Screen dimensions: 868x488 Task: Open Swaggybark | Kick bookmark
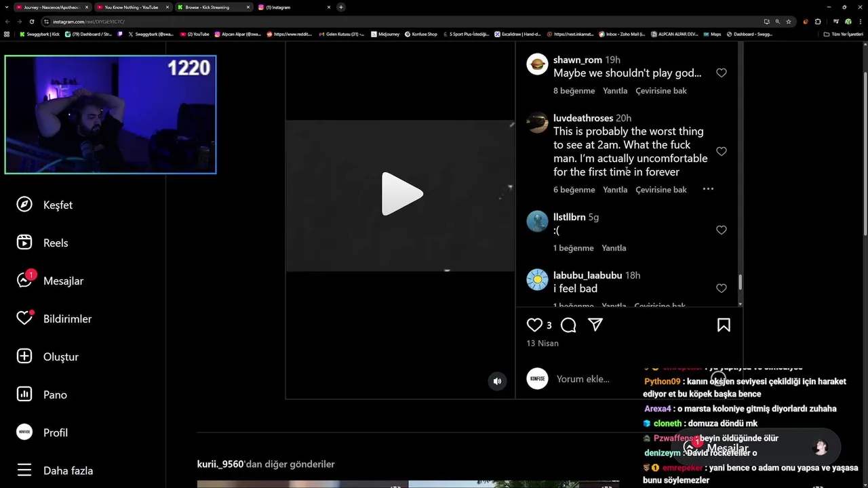pos(40,34)
